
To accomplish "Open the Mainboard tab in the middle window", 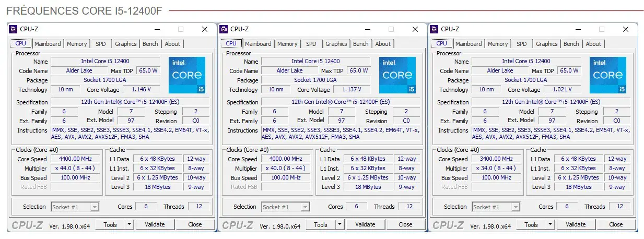I will (258, 44).
